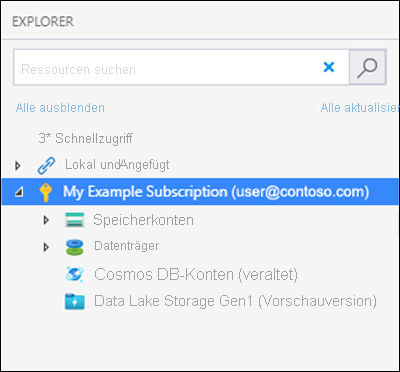Click the Datenträger disks icon
The image size is (400, 372).
point(74,247)
